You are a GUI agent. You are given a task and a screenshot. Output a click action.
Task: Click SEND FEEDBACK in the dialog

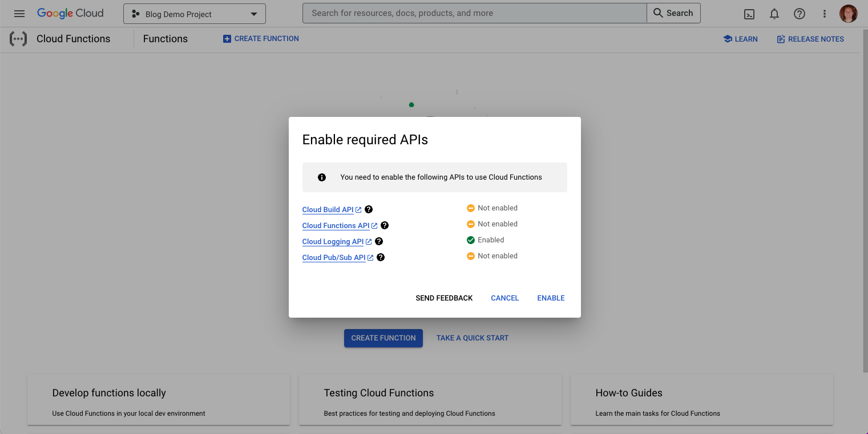click(x=444, y=298)
